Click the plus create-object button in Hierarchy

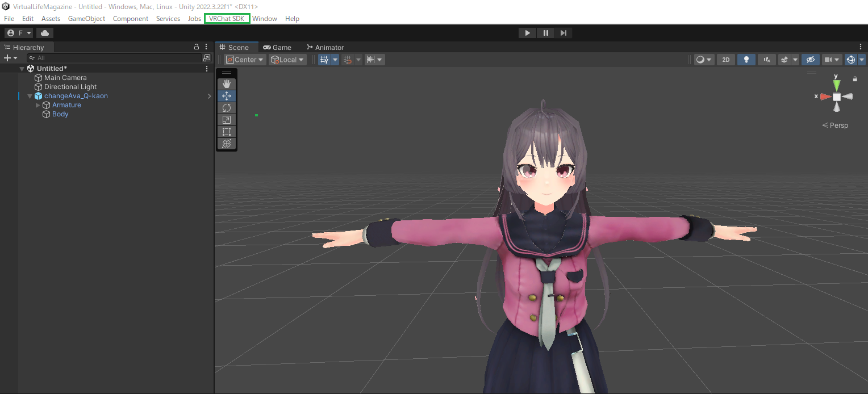10,58
